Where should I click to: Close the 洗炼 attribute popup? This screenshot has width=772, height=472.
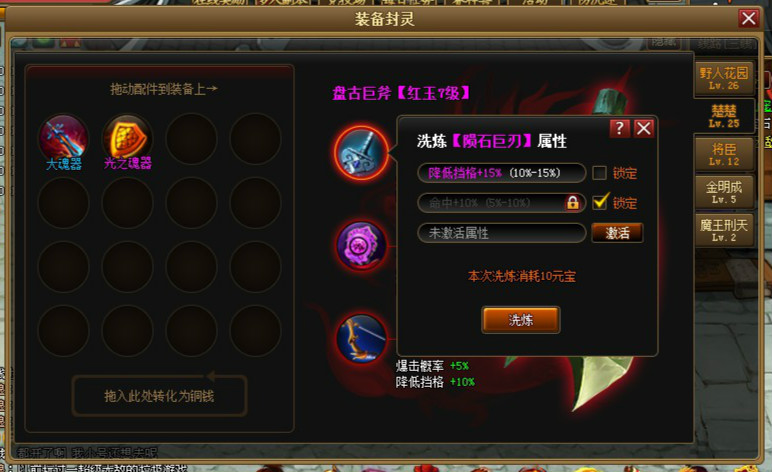click(x=643, y=128)
